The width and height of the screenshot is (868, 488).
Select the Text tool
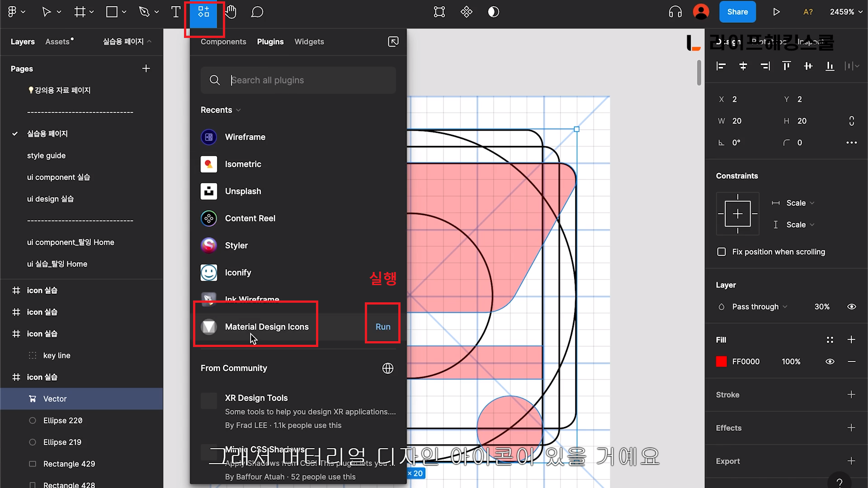[176, 12]
